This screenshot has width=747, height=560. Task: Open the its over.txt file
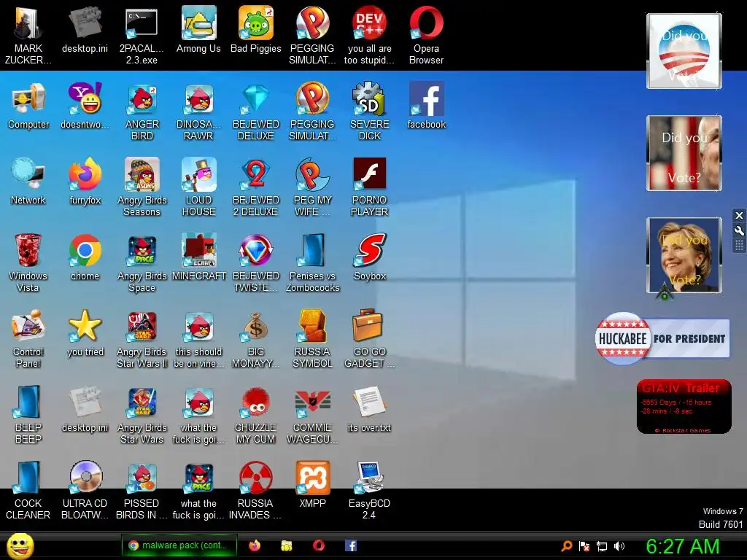click(370, 409)
